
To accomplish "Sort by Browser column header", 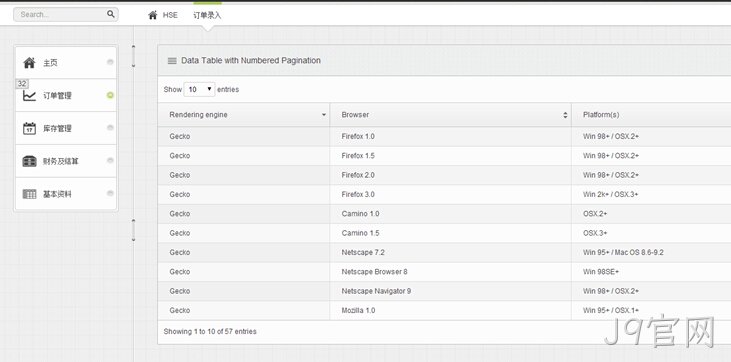I will pyautogui.click(x=450, y=115).
